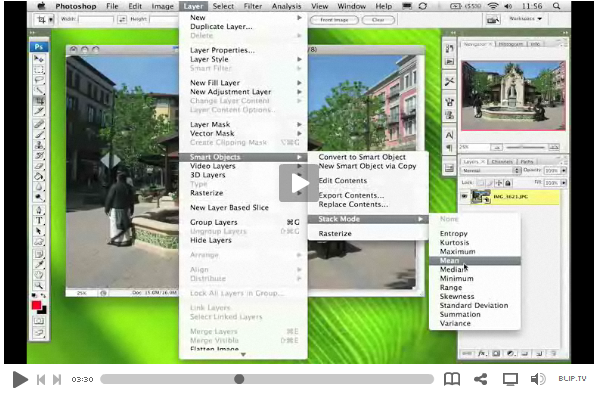The height and width of the screenshot is (399, 598).
Task: Click the layer style fx icon
Action: [x=482, y=354]
